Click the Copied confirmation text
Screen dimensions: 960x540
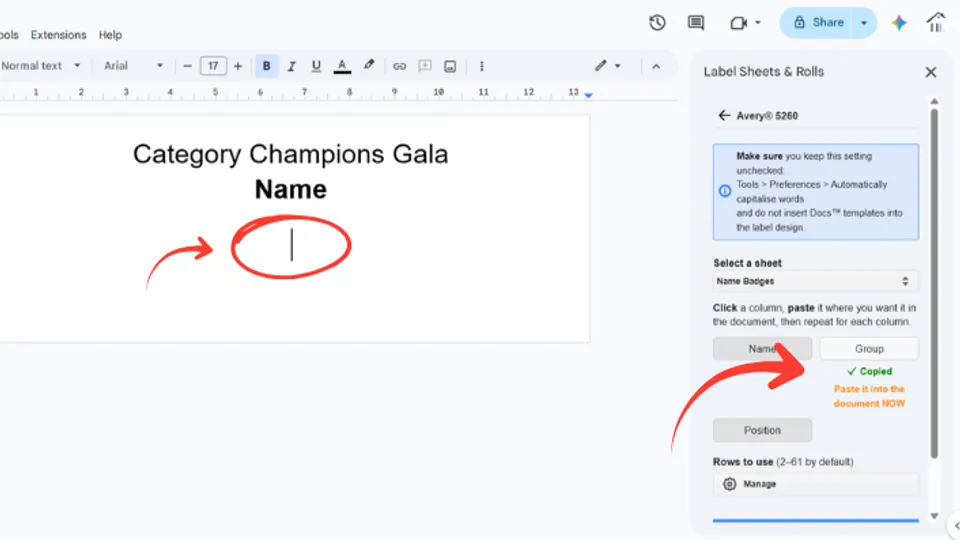pos(876,371)
